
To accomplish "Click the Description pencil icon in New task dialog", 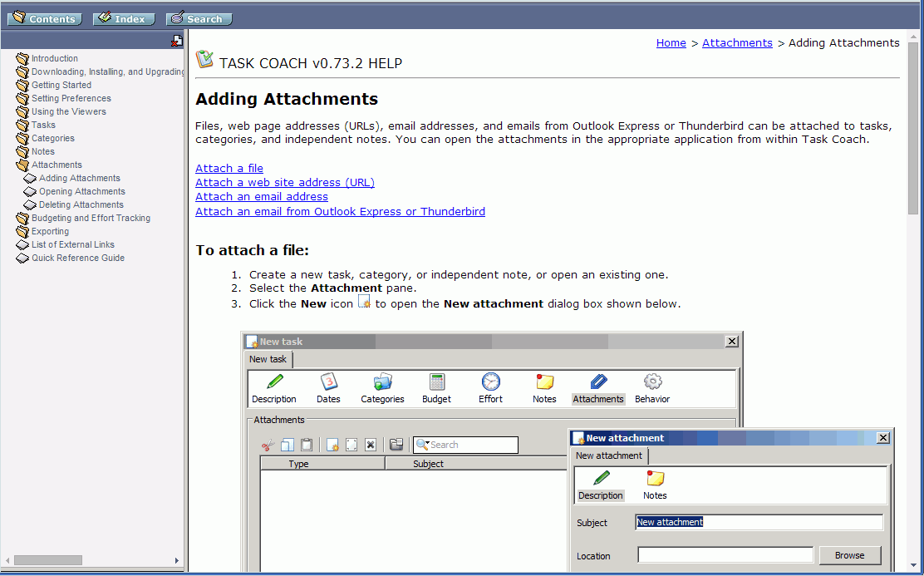I will coord(274,382).
